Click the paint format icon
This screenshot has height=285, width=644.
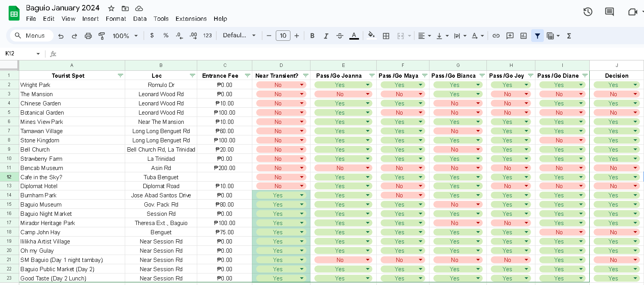click(x=102, y=36)
